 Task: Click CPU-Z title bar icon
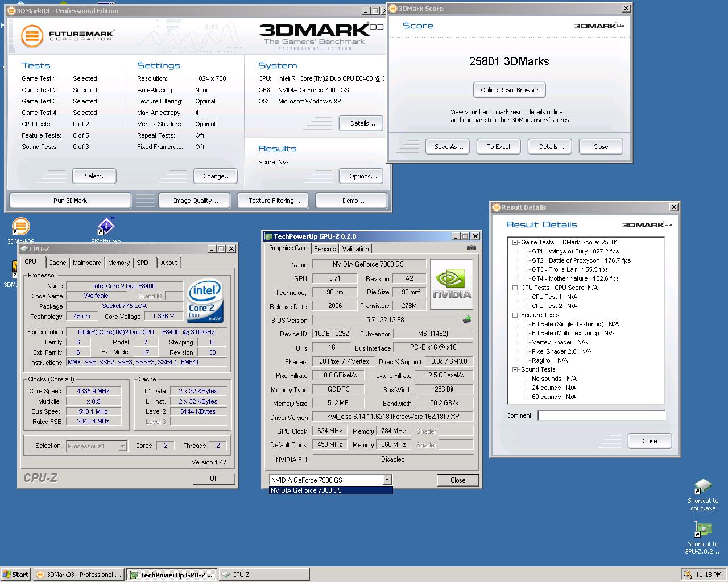tap(24, 248)
